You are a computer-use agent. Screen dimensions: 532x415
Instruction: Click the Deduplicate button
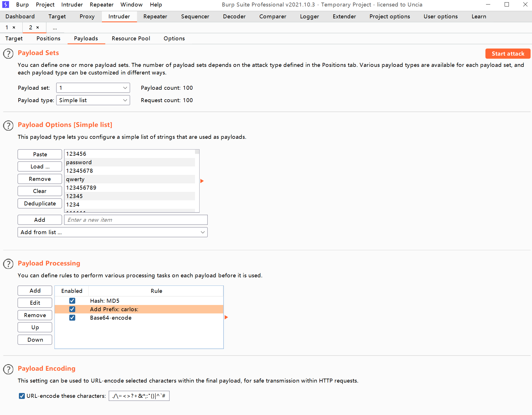[40, 203]
